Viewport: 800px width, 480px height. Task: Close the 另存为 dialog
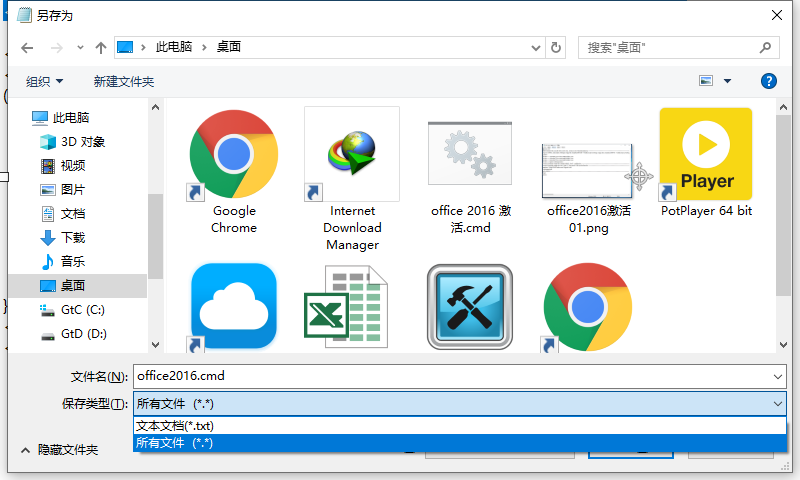777,15
